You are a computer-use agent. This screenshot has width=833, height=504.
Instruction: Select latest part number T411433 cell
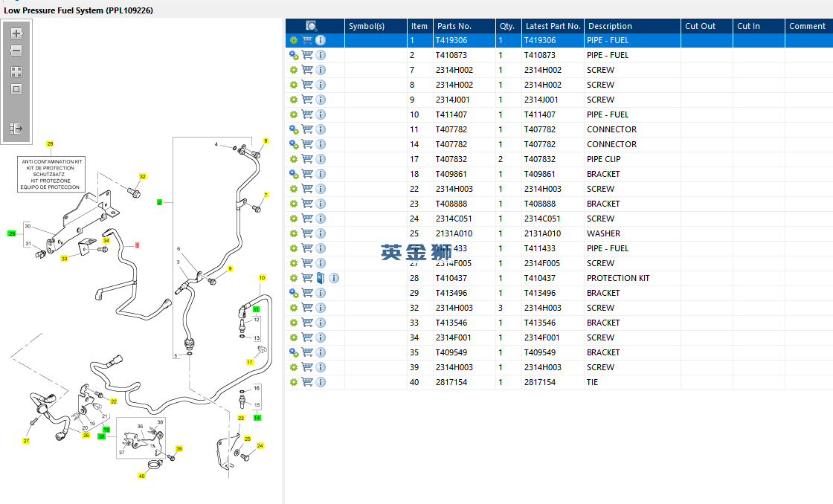[553, 248]
